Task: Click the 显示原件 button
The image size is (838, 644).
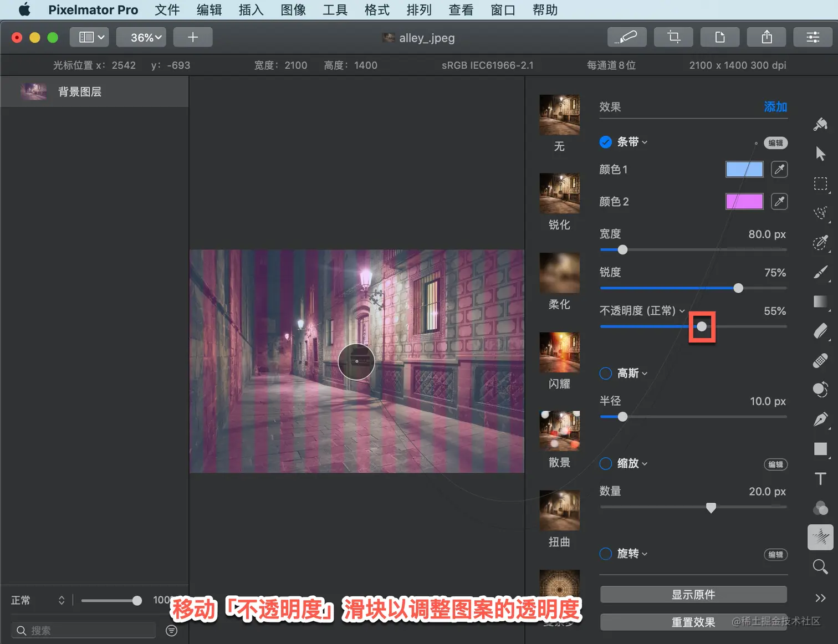Action: (x=693, y=595)
